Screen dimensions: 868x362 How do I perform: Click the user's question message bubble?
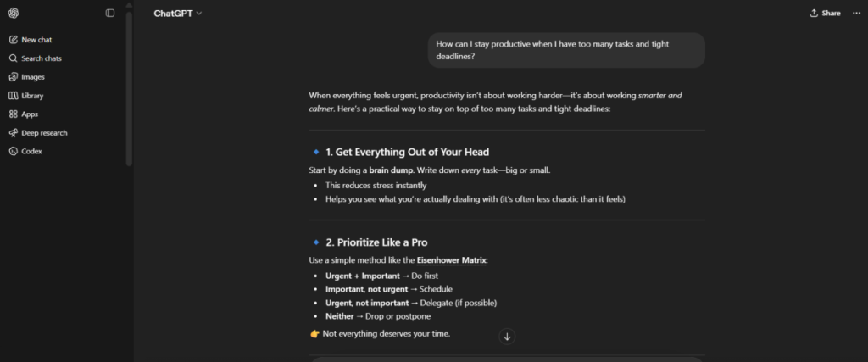565,50
